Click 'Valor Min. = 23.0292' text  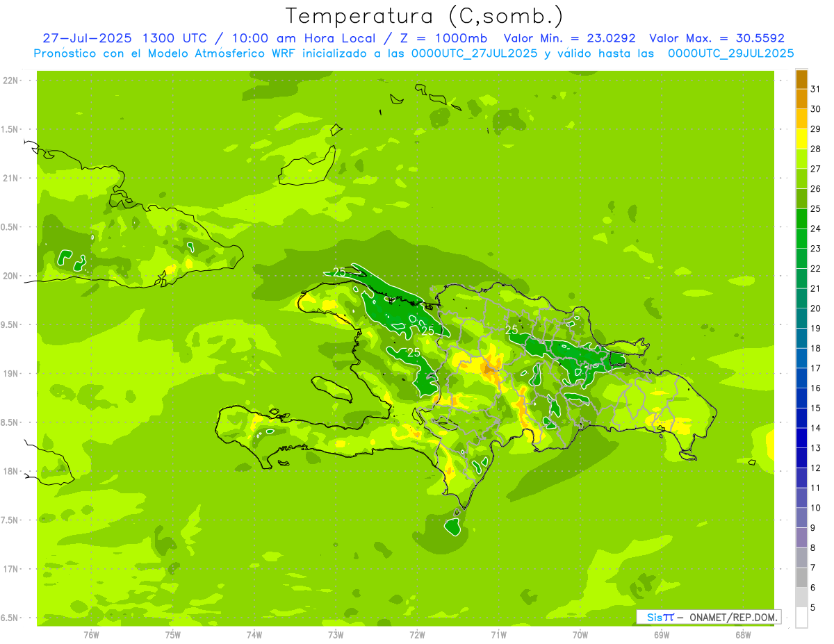tap(569, 38)
